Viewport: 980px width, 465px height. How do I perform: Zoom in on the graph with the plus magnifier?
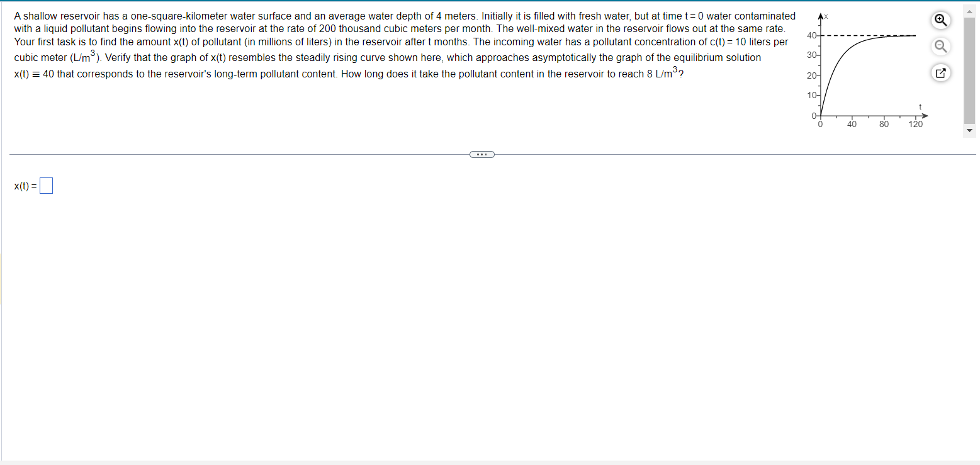coord(940,20)
